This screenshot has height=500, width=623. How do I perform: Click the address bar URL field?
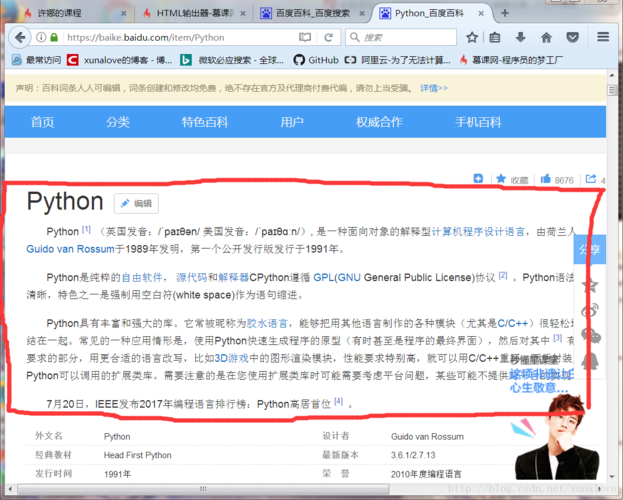[x=181, y=37]
